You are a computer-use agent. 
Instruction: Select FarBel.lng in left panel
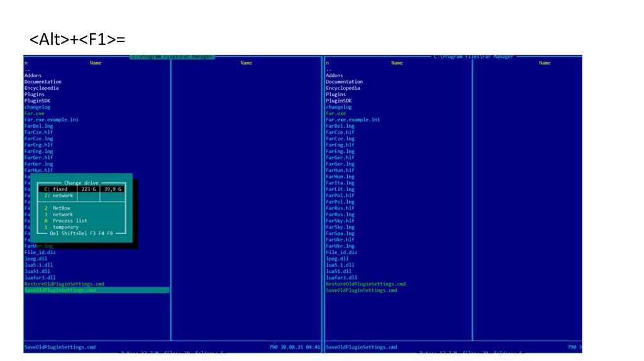[38, 126]
